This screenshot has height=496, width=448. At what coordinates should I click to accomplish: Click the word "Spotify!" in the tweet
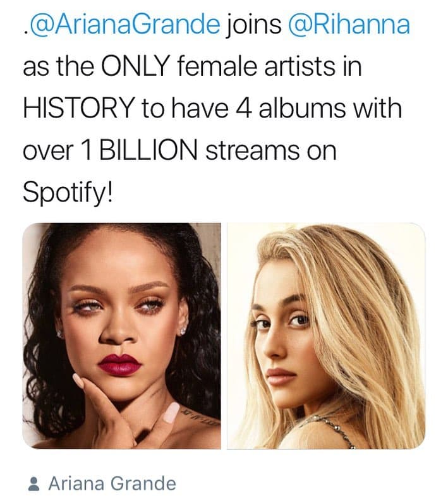[x=68, y=193]
